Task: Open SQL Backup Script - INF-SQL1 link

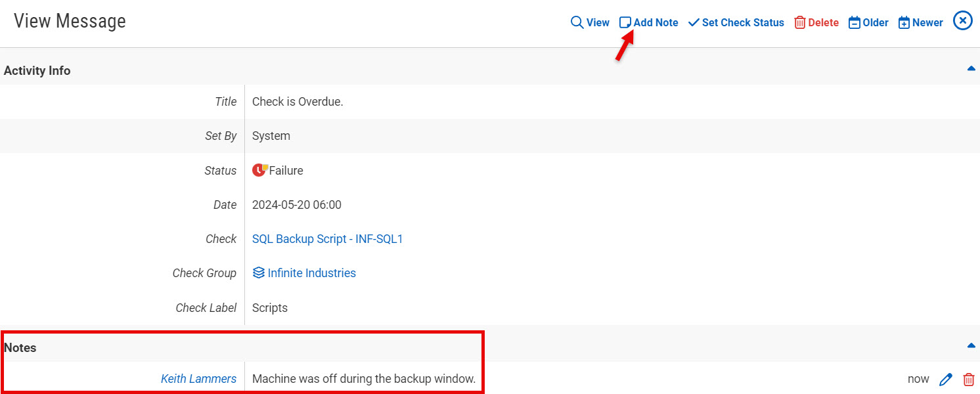Action: tap(327, 239)
